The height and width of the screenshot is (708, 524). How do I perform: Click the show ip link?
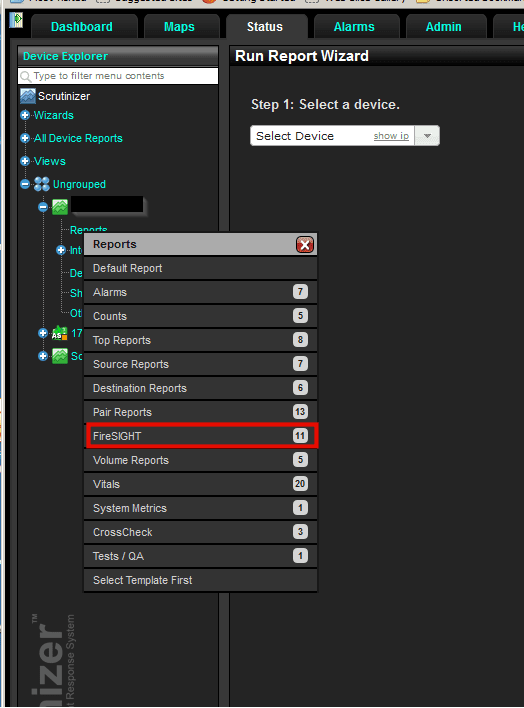391,136
